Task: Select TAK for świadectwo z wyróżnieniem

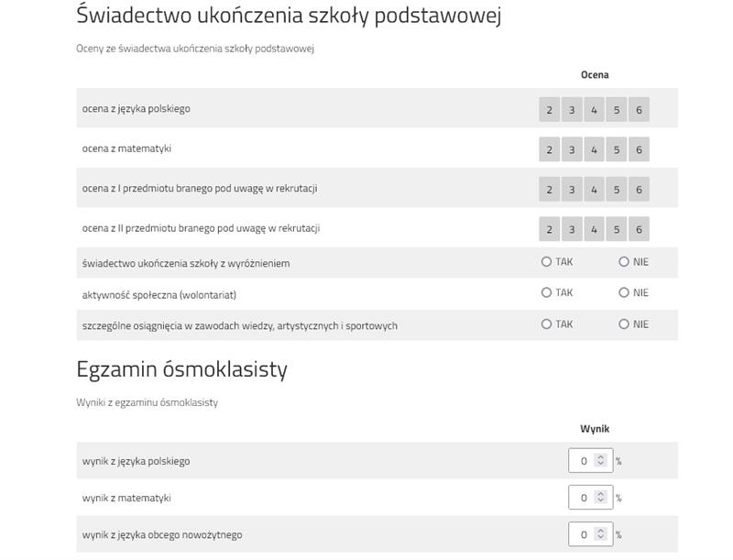Action: point(547,262)
